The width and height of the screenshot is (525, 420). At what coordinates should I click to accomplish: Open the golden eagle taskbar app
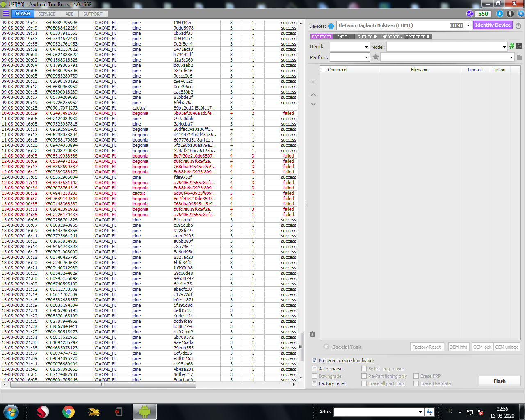94,411
